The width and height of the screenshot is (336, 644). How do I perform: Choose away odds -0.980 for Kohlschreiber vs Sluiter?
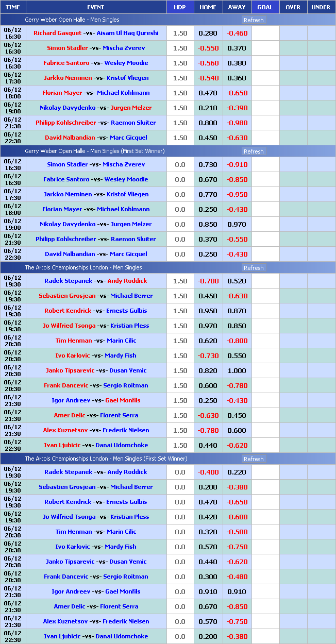coord(237,123)
